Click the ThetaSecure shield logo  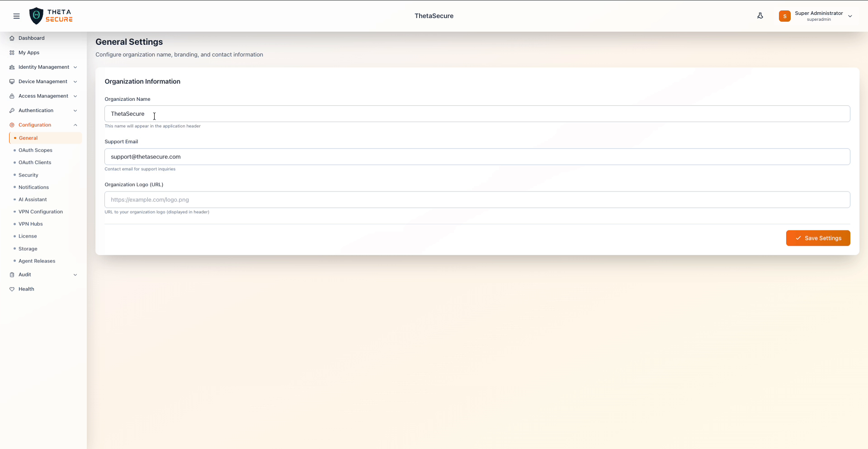pos(37,16)
